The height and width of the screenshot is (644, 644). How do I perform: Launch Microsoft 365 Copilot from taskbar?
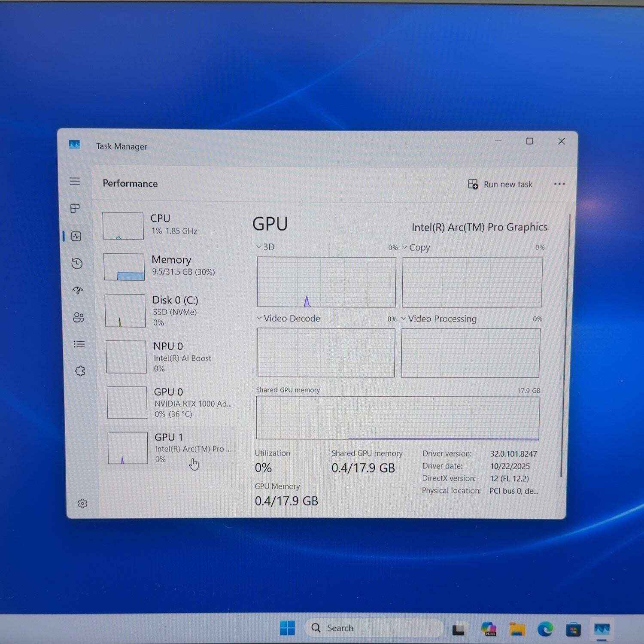coord(489,629)
